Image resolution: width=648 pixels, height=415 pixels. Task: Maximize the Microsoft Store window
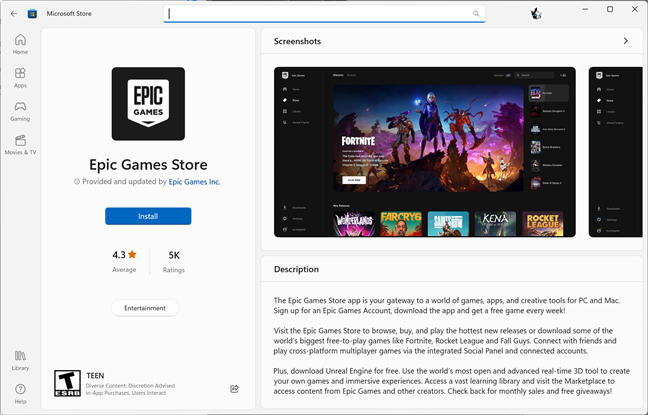[x=610, y=9]
